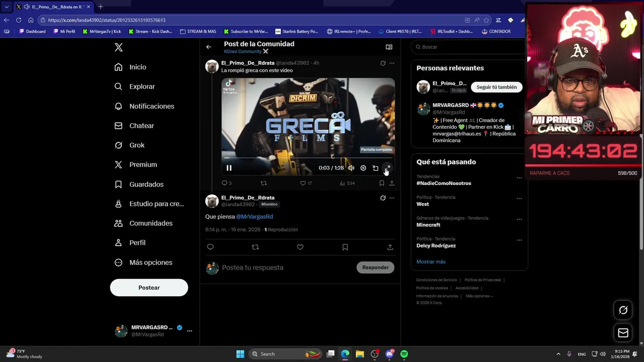644x362 pixels.
Task: Expand Más opciones in the sidebar
Action: (143, 262)
